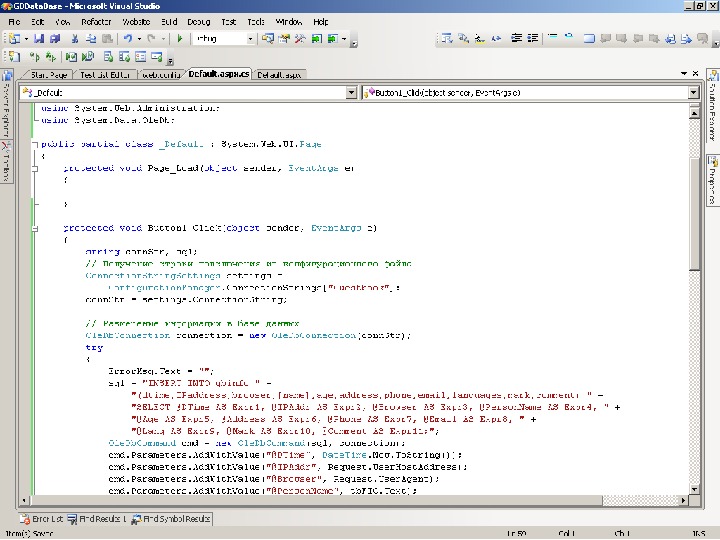Switch to the web.config tab
The height and width of the screenshot is (540, 720).
161,75
